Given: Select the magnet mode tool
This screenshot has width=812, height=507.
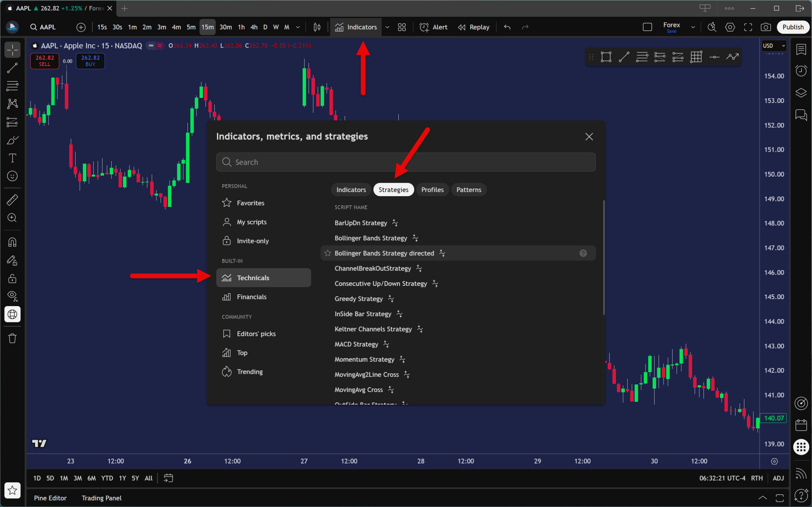Looking at the screenshot, I should (12, 242).
